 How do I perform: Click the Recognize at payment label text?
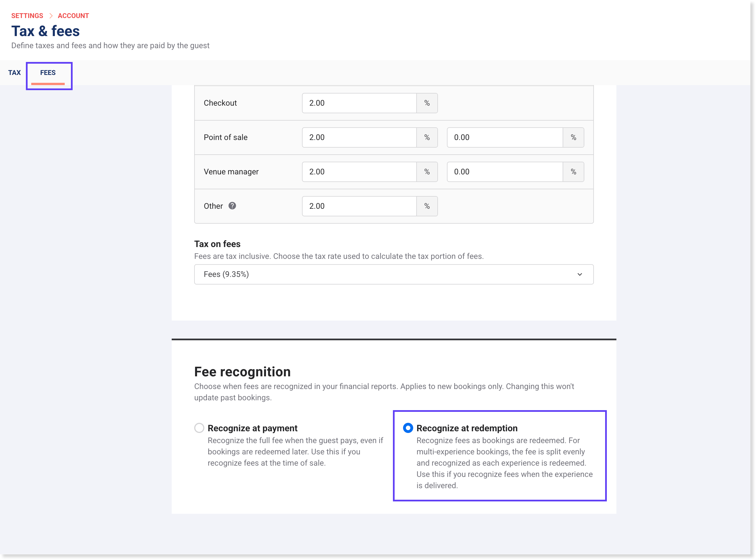pos(252,428)
